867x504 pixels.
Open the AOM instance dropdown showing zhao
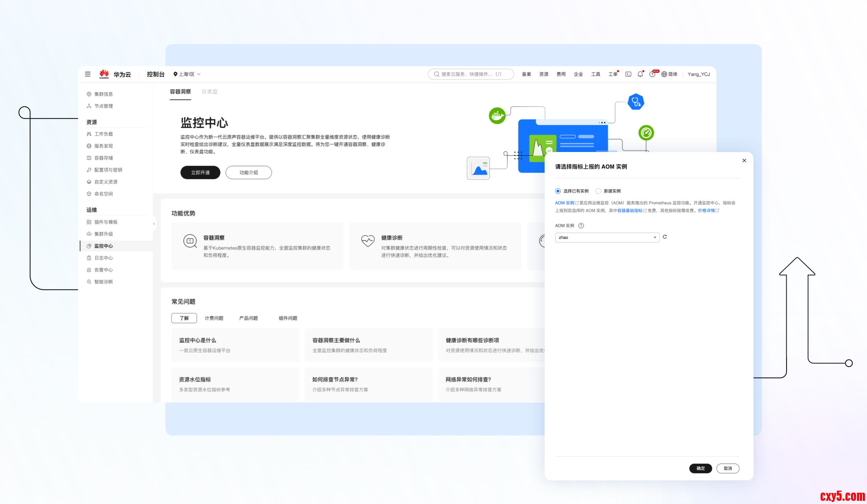[x=607, y=237]
